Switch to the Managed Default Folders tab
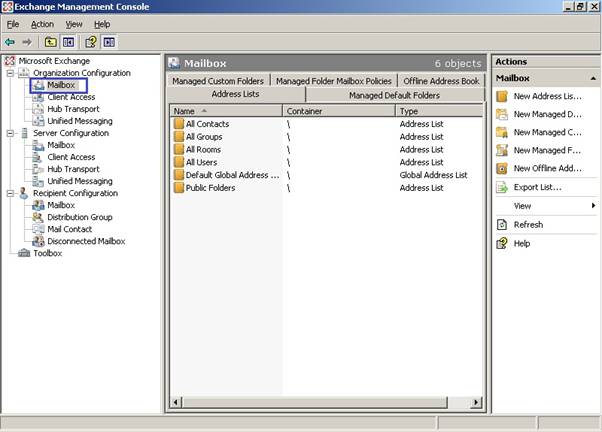Viewport: 602px width, 432px height. pyautogui.click(x=395, y=95)
